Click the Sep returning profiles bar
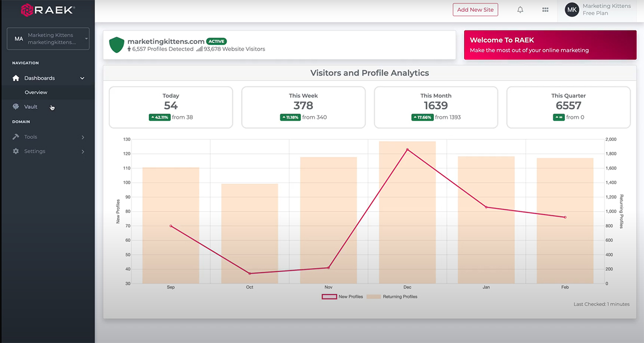The height and width of the screenshot is (343, 644). click(x=171, y=225)
